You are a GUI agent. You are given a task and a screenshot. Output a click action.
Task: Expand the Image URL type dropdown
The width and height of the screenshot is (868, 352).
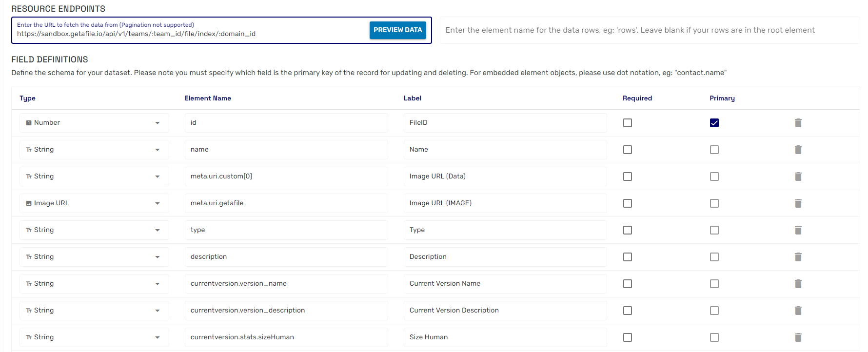click(x=94, y=203)
